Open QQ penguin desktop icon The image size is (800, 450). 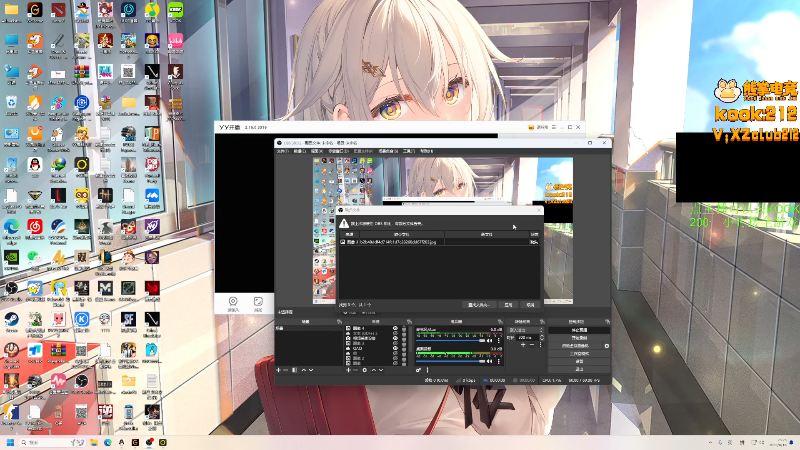click(x=35, y=164)
